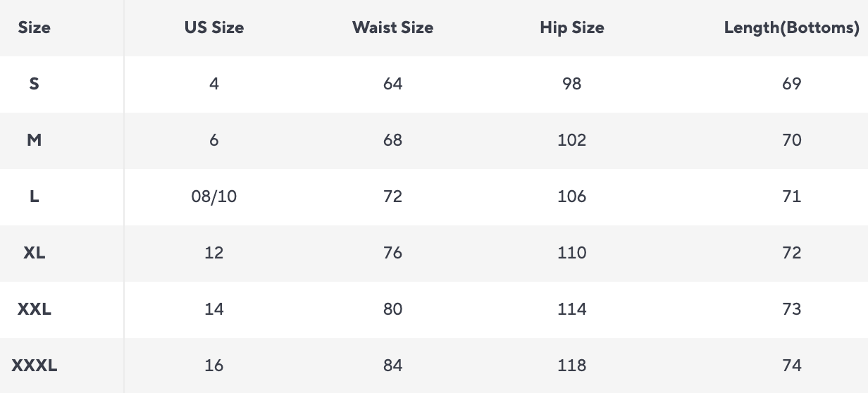Image resolution: width=868 pixels, height=393 pixels.
Task: Click waist size value 76
Action: pyautogui.click(x=392, y=253)
